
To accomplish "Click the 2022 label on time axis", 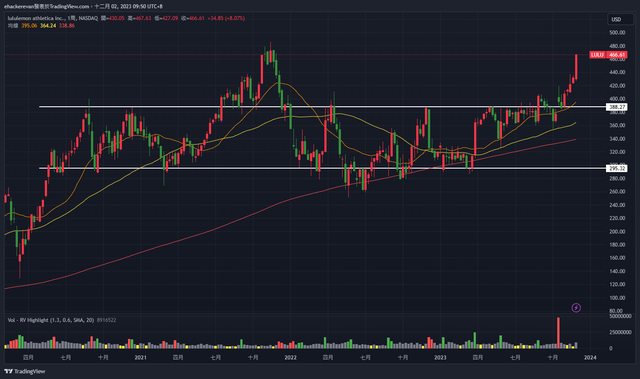I will coord(290,357).
